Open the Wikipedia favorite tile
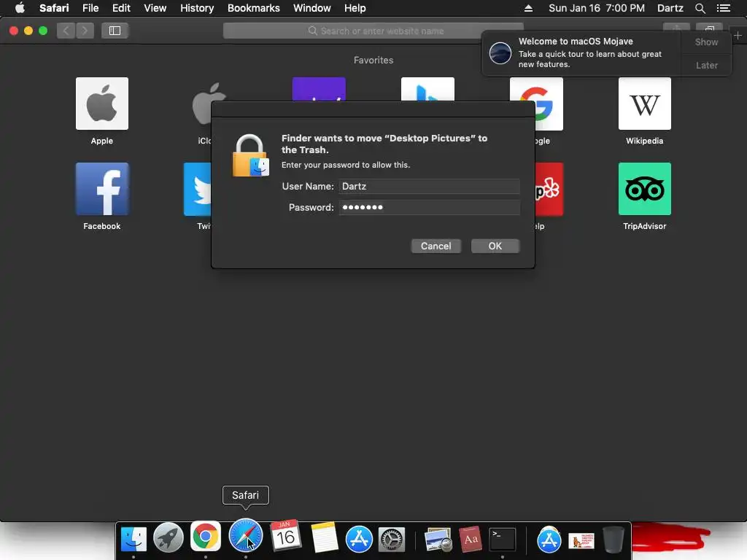This screenshot has height=560, width=747. click(645, 104)
